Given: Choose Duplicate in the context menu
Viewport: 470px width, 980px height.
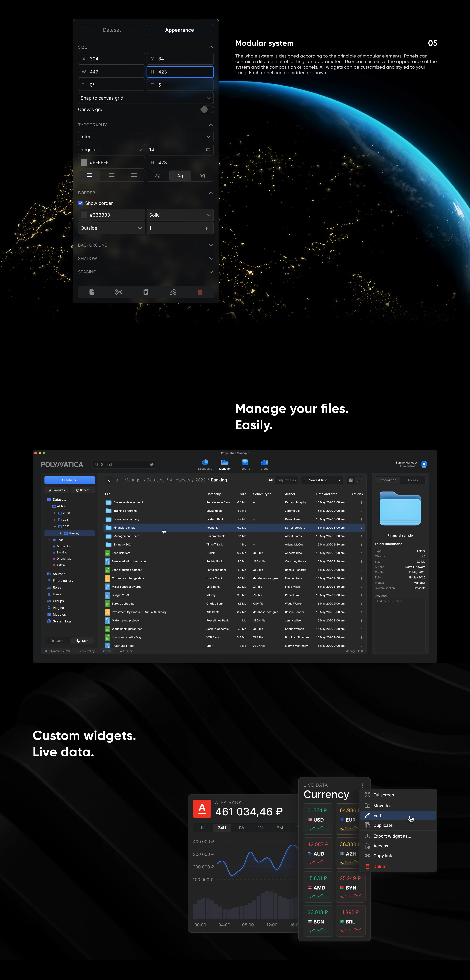Looking at the screenshot, I should pyautogui.click(x=383, y=825).
